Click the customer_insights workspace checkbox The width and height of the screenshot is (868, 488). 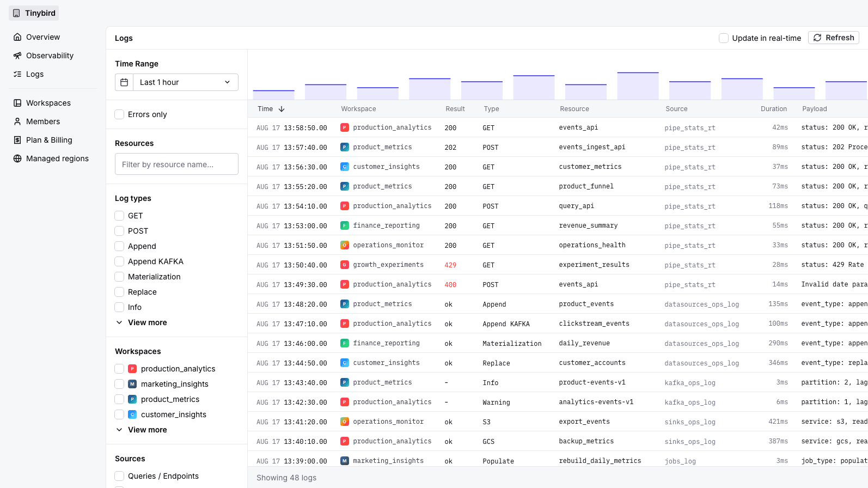pos(119,414)
